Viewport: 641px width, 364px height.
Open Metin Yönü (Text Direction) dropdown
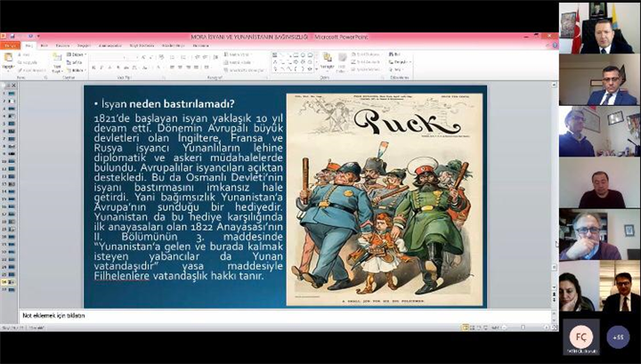pyautogui.click(x=238, y=54)
